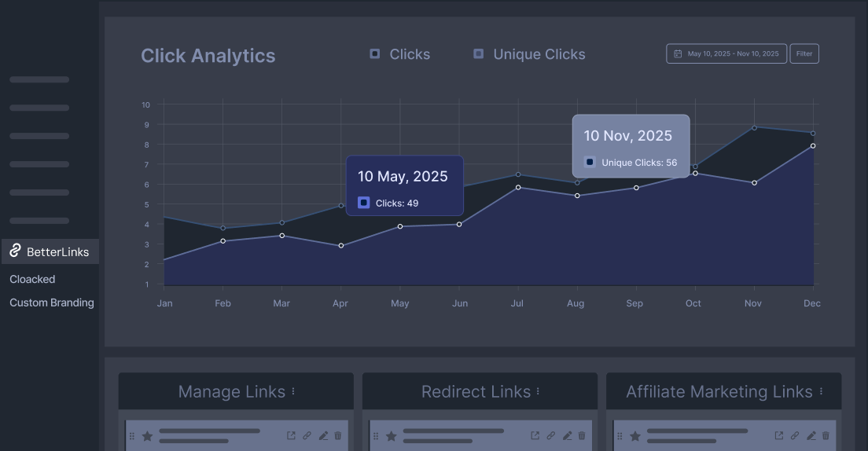
Task: Open external link icon in Affiliate Marketing Links
Action: tap(778, 435)
